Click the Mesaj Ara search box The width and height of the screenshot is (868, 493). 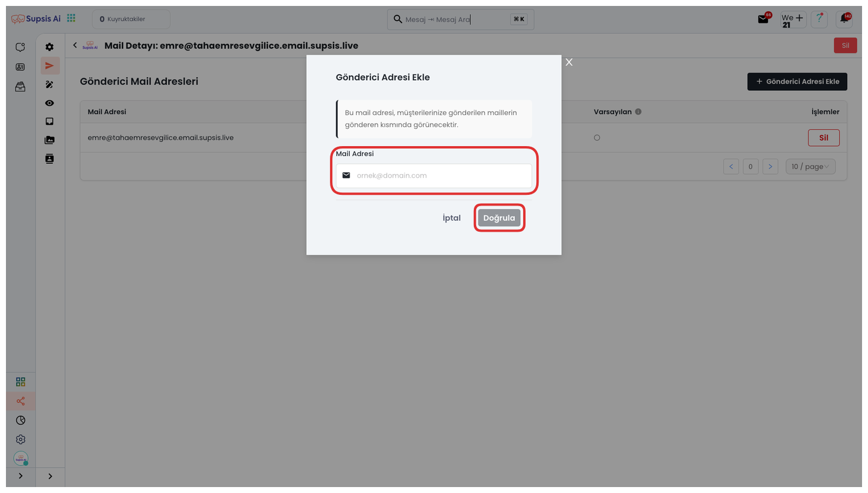tap(455, 20)
